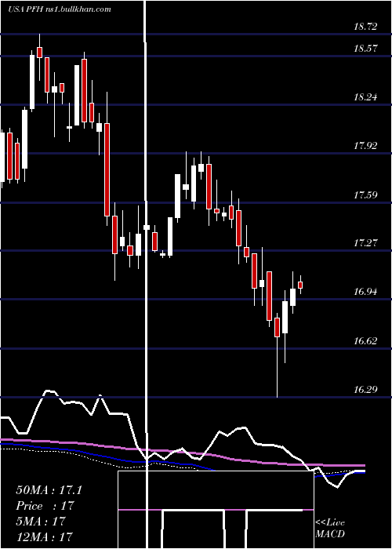Click the 16.62 price level label
The width and height of the screenshot is (392, 549).
pyautogui.click(x=366, y=340)
